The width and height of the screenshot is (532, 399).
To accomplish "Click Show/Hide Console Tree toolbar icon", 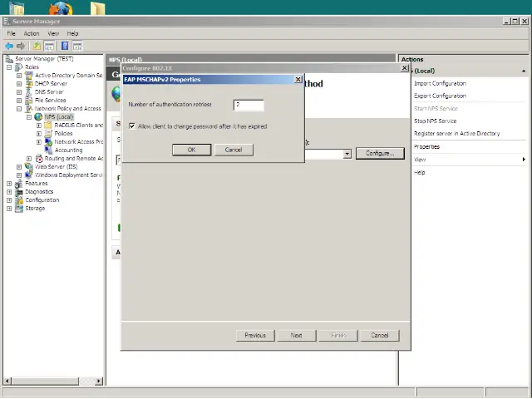I will click(49, 46).
